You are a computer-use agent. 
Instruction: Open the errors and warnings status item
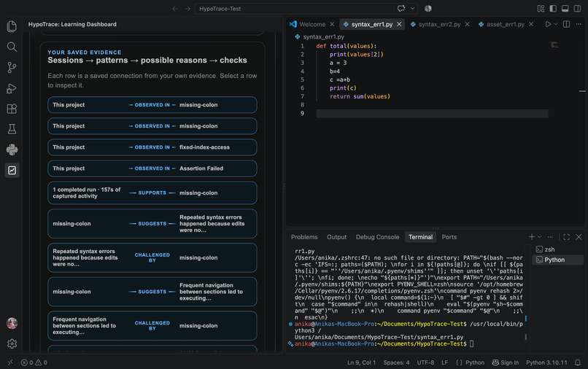[x=34, y=362]
